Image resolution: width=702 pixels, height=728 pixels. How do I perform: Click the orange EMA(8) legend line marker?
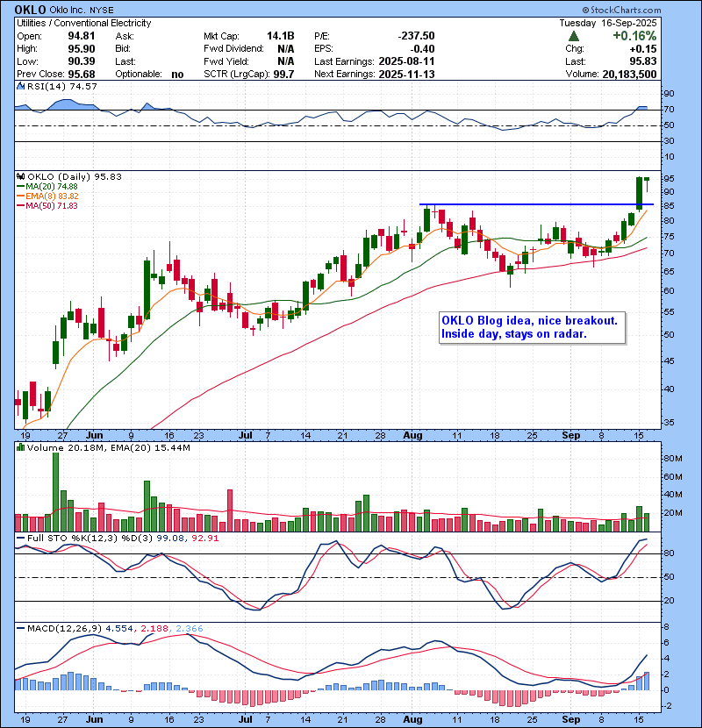21,196
